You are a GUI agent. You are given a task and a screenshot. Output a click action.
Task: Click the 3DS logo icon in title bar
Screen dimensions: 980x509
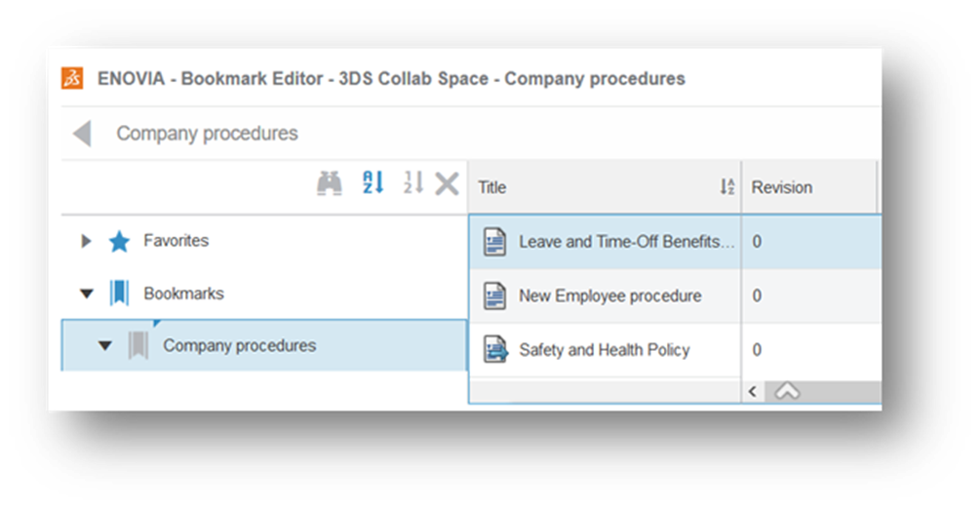[71, 79]
